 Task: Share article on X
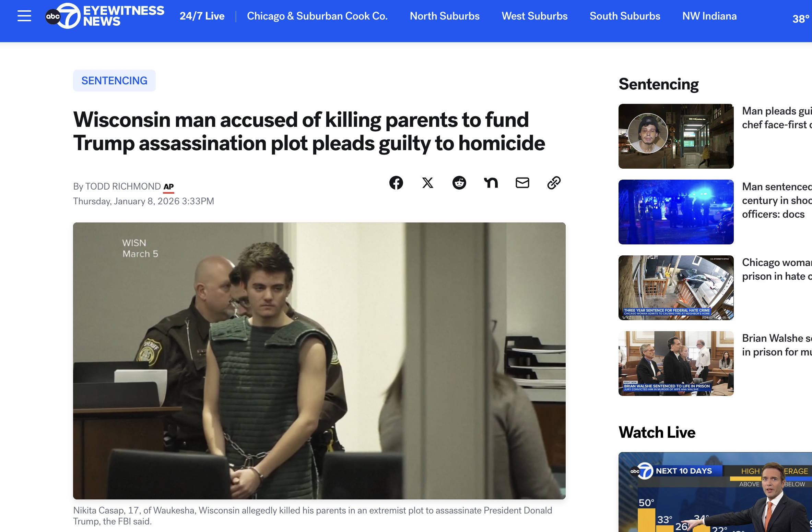[427, 183]
